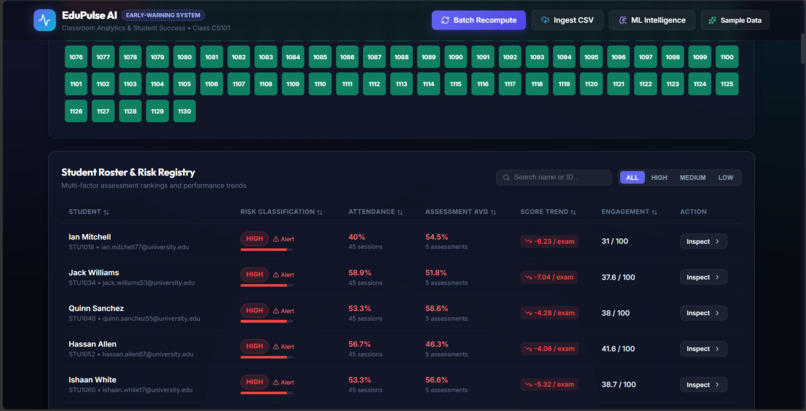Click the 40% attendance value
The height and width of the screenshot is (411, 806).
357,237
